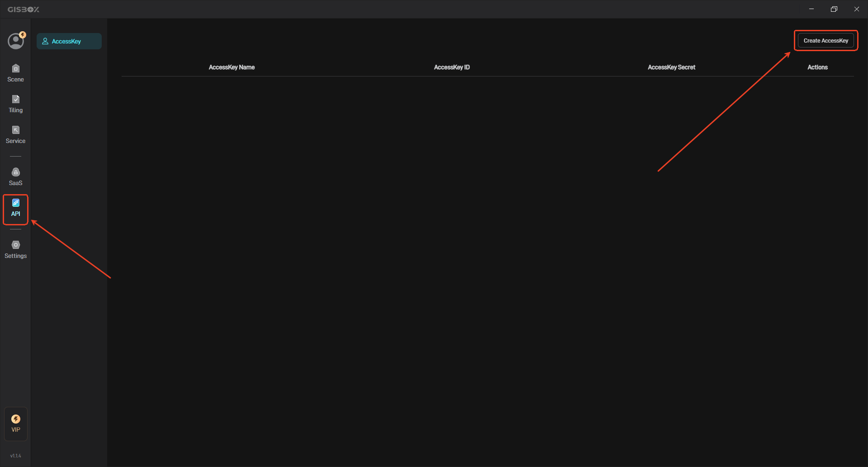This screenshot has height=467, width=868.
Task: Click the AccessKey ID column header
Action: pyautogui.click(x=452, y=67)
